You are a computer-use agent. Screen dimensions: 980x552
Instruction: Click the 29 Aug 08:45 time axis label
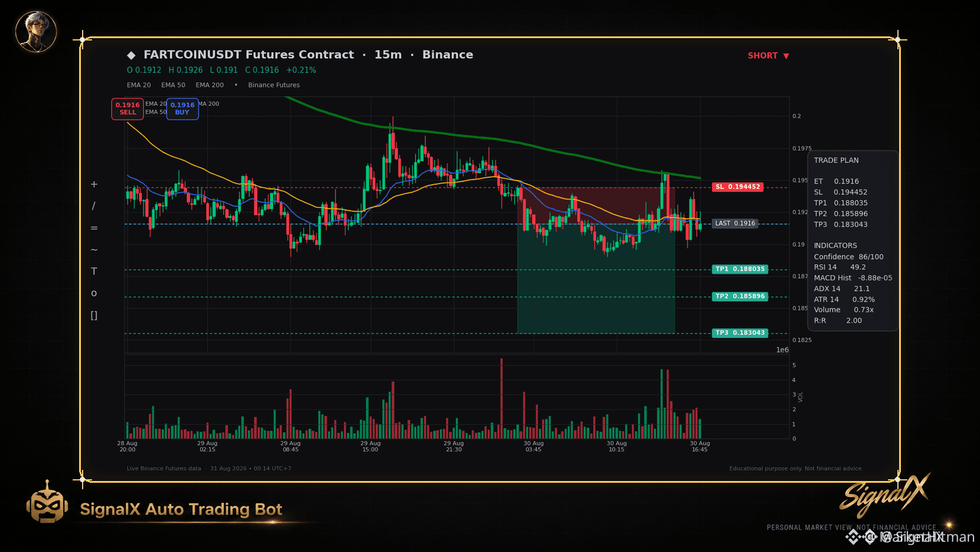291,446
